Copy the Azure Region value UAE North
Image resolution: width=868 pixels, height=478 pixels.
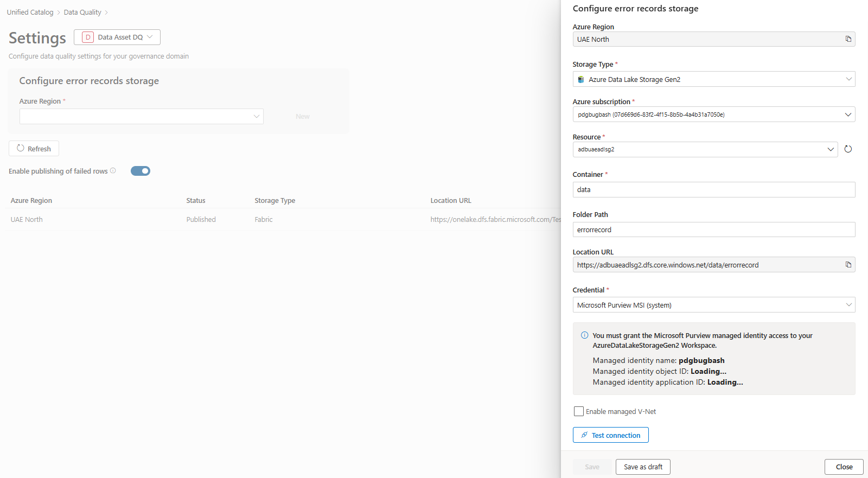click(x=848, y=39)
